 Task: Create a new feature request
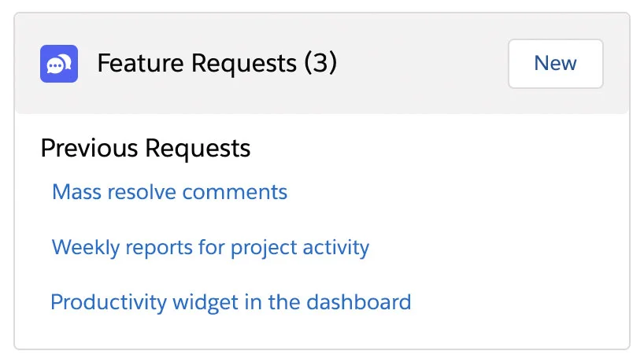[555, 64]
